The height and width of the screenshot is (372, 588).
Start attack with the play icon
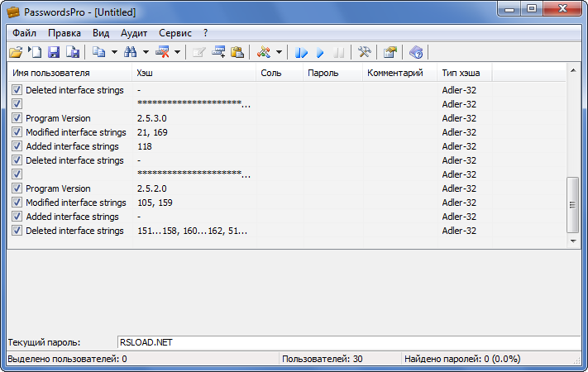[320, 52]
